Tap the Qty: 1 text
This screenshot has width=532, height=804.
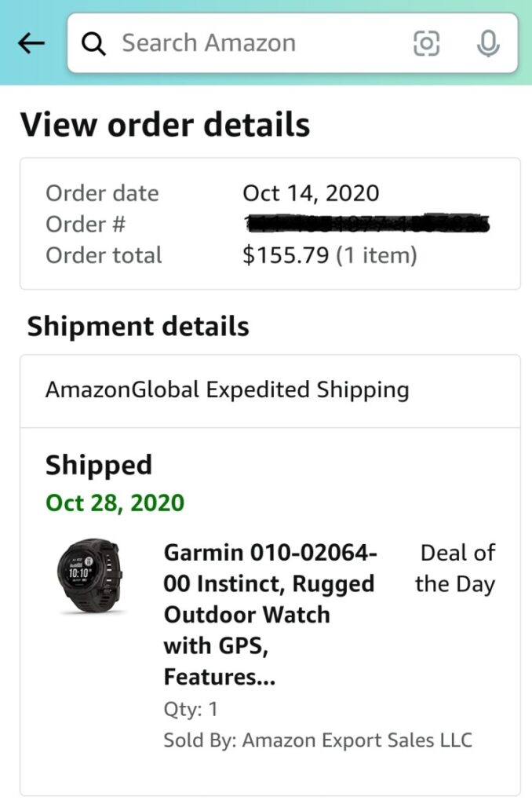click(191, 709)
